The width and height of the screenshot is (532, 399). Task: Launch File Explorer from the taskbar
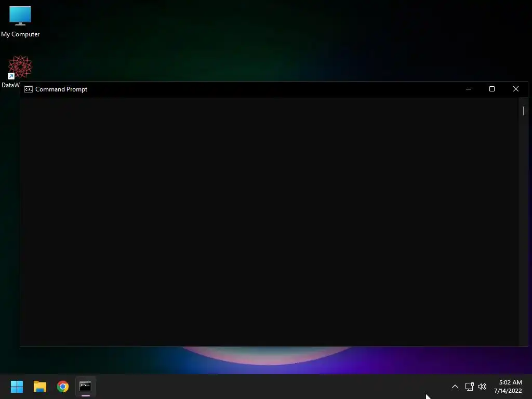[39, 387]
